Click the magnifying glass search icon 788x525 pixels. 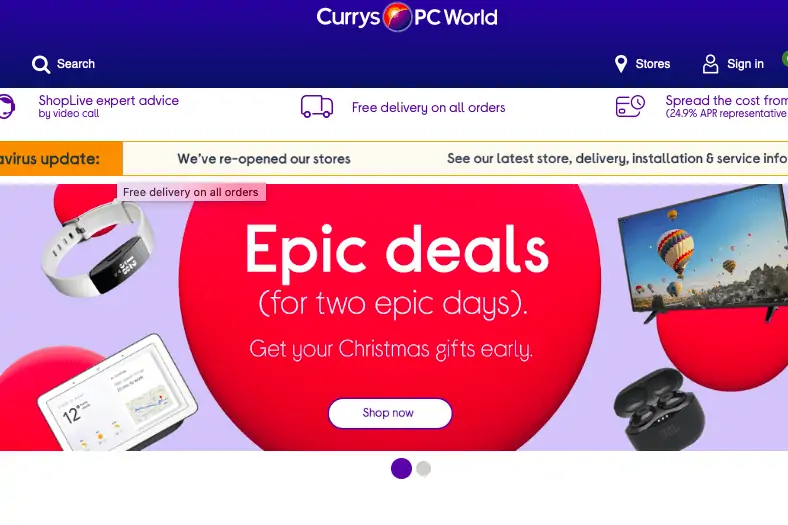(x=41, y=64)
